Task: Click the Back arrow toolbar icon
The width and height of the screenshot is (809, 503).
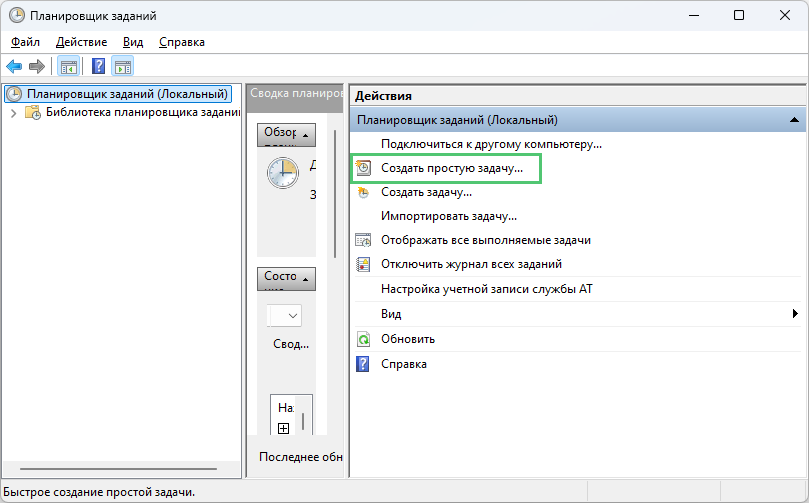Action: point(14,66)
